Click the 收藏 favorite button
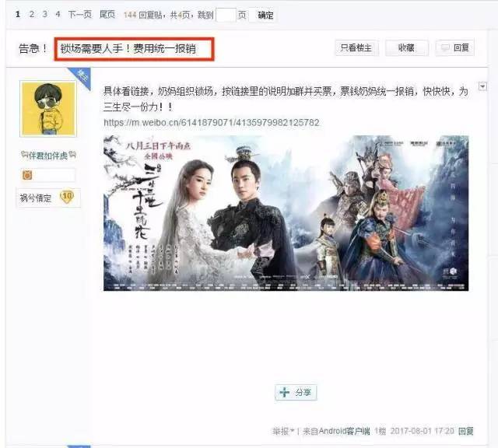Viewport: 498px width, 448px height. point(406,47)
